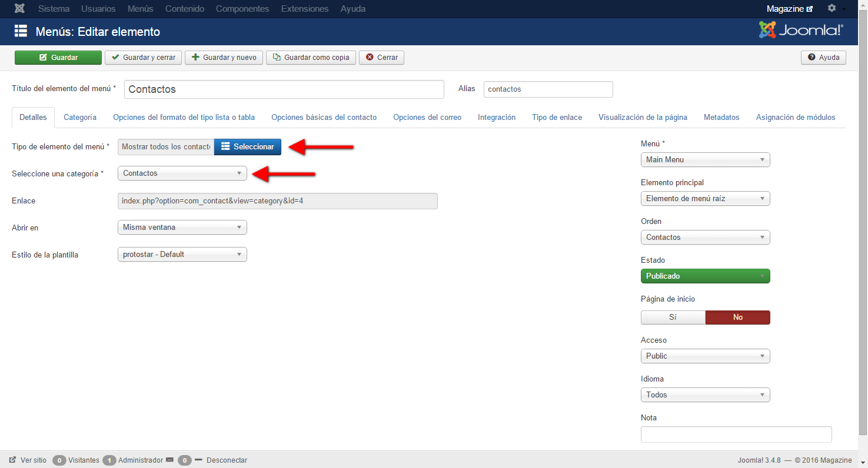Open Opciones básicas del contacto tab

point(324,117)
